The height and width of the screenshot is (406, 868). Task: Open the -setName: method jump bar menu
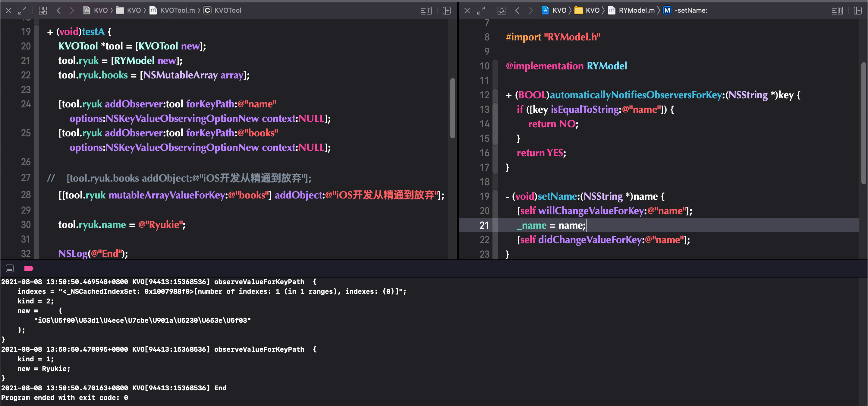coord(686,11)
